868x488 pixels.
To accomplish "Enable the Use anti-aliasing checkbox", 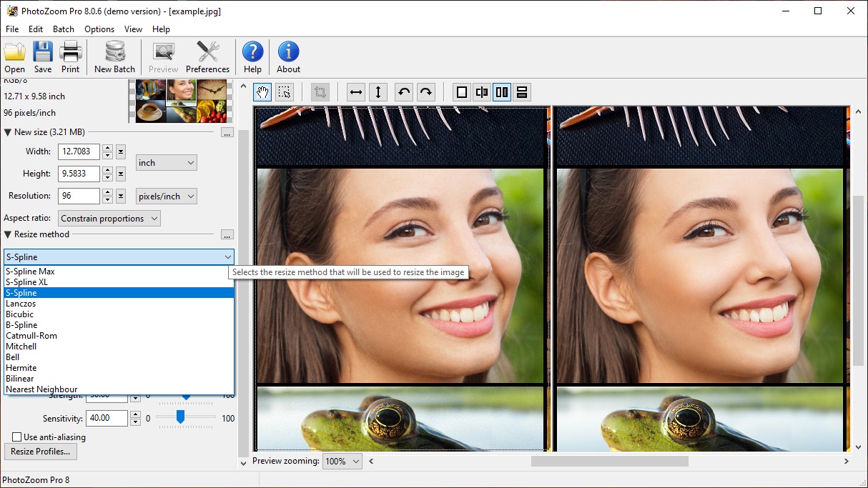I will (17, 437).
